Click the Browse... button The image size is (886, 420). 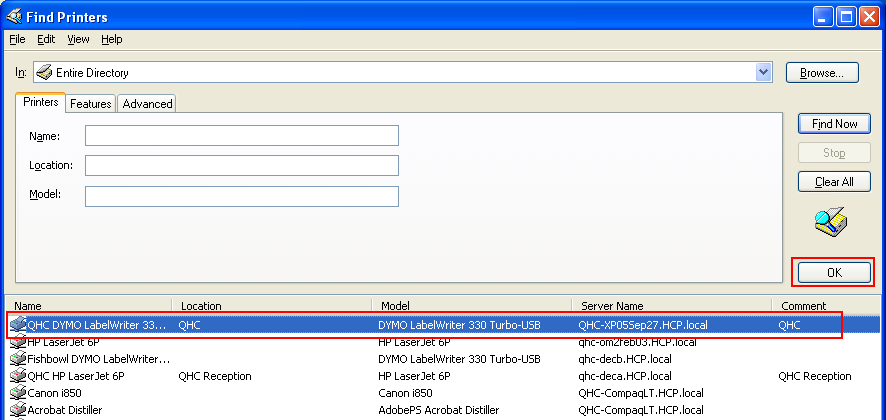click(822, 73)
